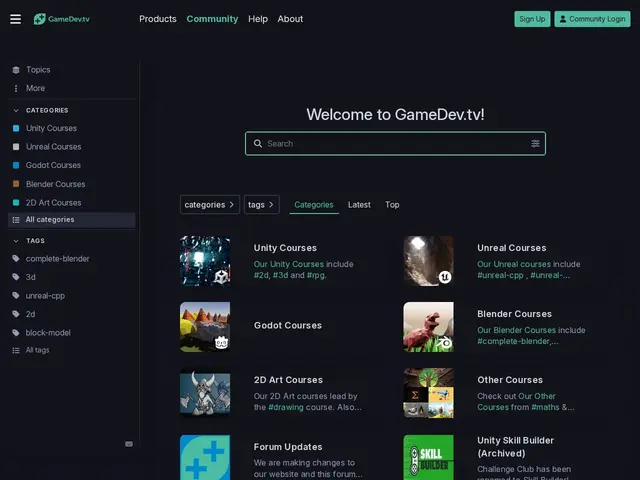The width and height of the screenshot is (640, 480).
Task: Open the Forum Updates thumbnail
Action: [x=205, y=458]
